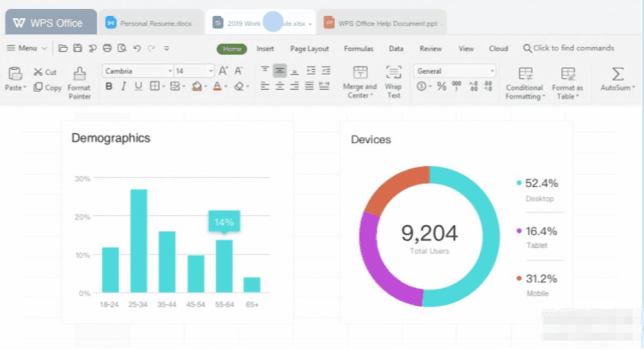The image size is (644, 351).
Task: Click the Print icon in quick access toolbar
Action: point(107,49)
